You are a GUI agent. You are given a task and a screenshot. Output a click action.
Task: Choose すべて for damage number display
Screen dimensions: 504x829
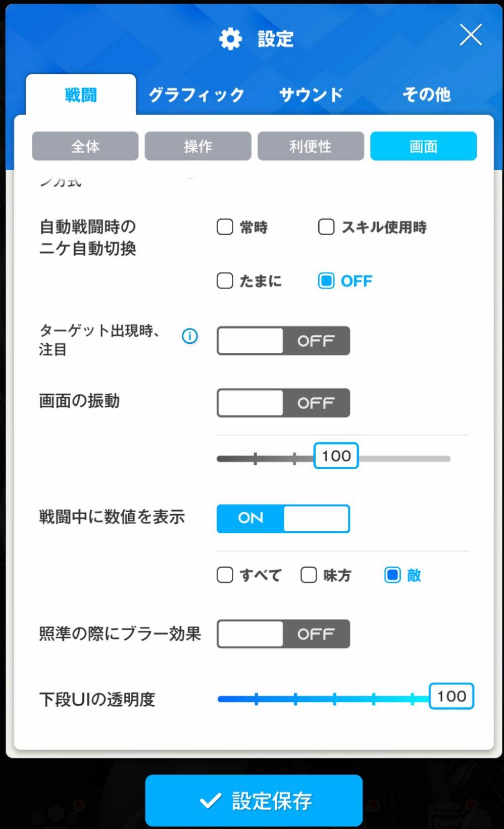pos(225,575)
